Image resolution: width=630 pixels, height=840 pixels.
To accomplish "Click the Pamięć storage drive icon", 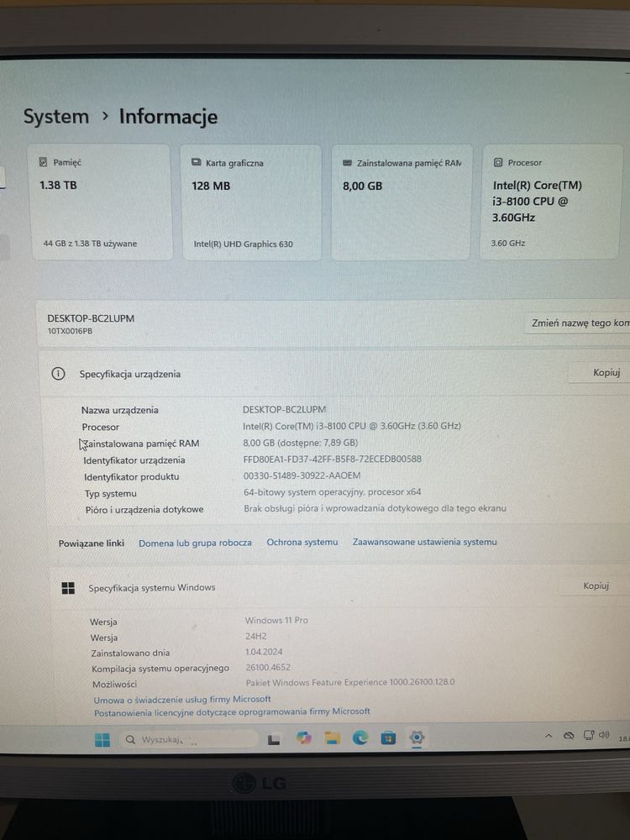I will [x=44, y=162].
